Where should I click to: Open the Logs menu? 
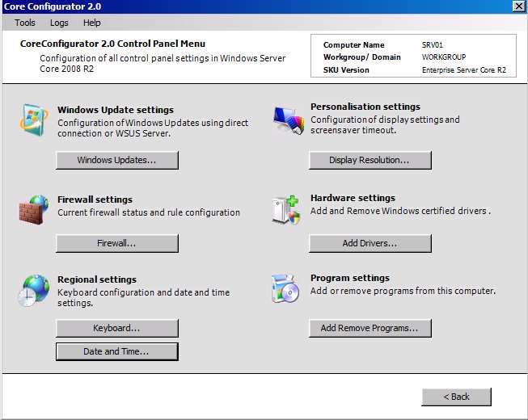point(59,23)
